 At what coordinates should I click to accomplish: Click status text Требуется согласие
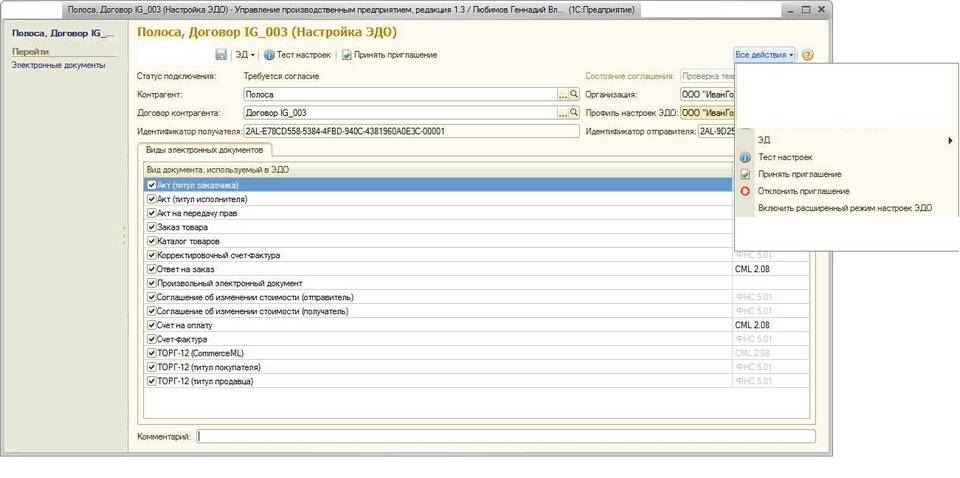(x=281, y=77)
